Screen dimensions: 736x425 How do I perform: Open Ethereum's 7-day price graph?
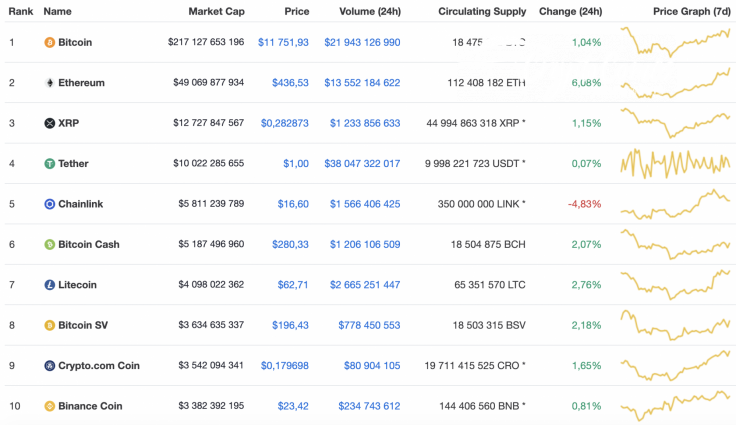(675, 83)
